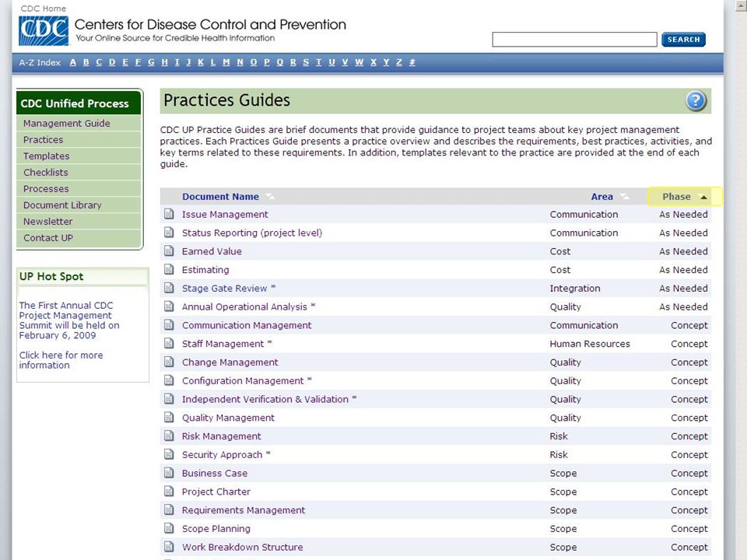The image size is (747, 560).
Task: Click document icon beside Staff Management
Action: coord(169,343)
